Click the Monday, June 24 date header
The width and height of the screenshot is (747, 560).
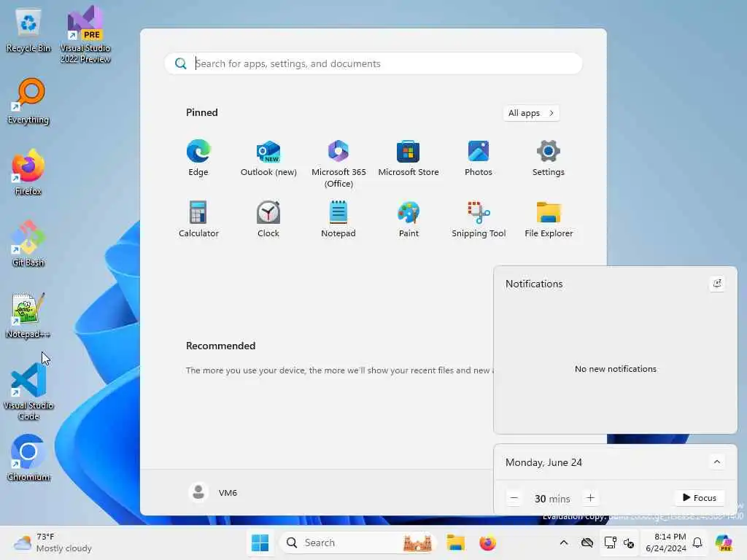click(x=543, y=462)
